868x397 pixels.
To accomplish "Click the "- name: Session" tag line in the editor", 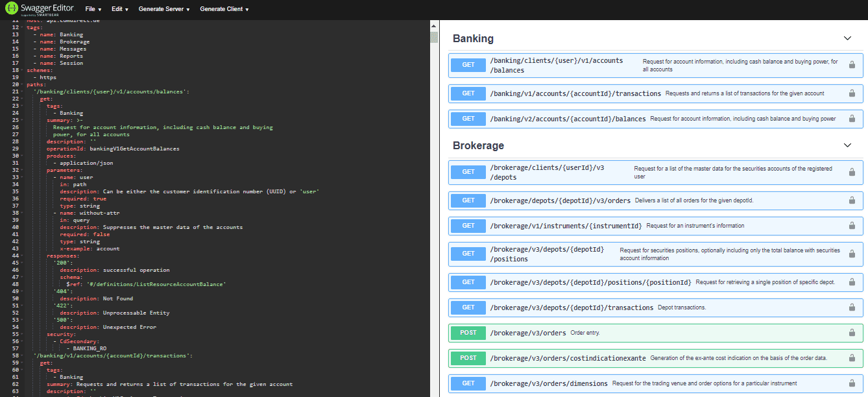I will 58,63.
